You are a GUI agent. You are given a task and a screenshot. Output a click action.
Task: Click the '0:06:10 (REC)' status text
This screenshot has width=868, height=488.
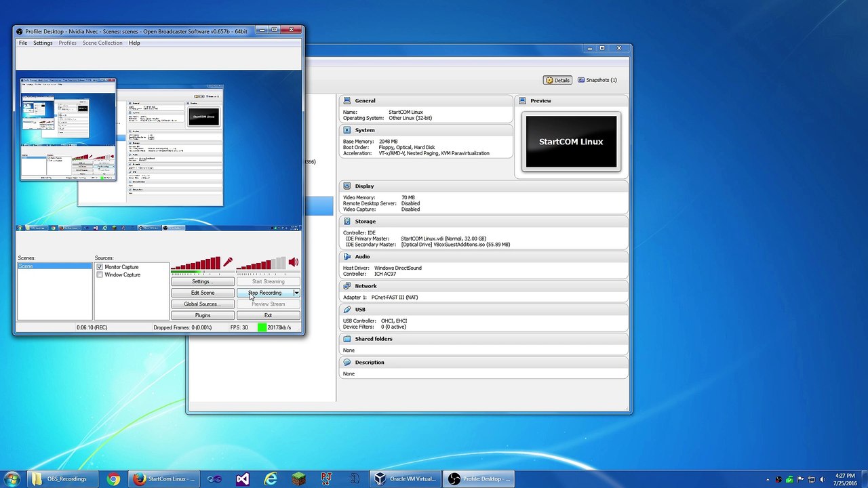pyautogui.click(x=92, y=327)
